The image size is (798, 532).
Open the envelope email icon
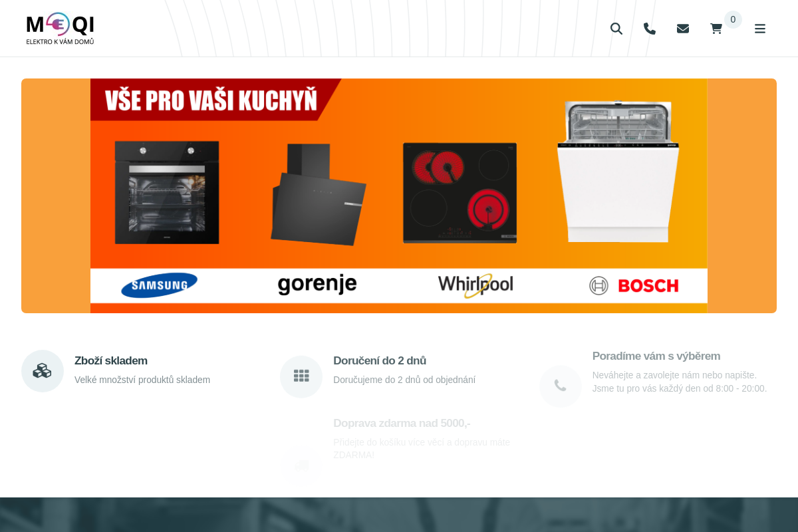(x=683, y=29)
